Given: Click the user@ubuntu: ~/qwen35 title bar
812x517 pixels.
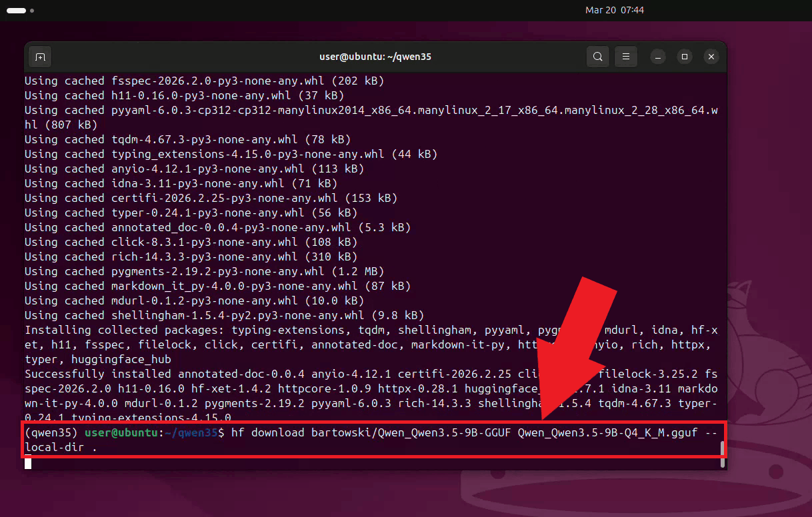Looking at the screenshot, I should tap(375, 57).
